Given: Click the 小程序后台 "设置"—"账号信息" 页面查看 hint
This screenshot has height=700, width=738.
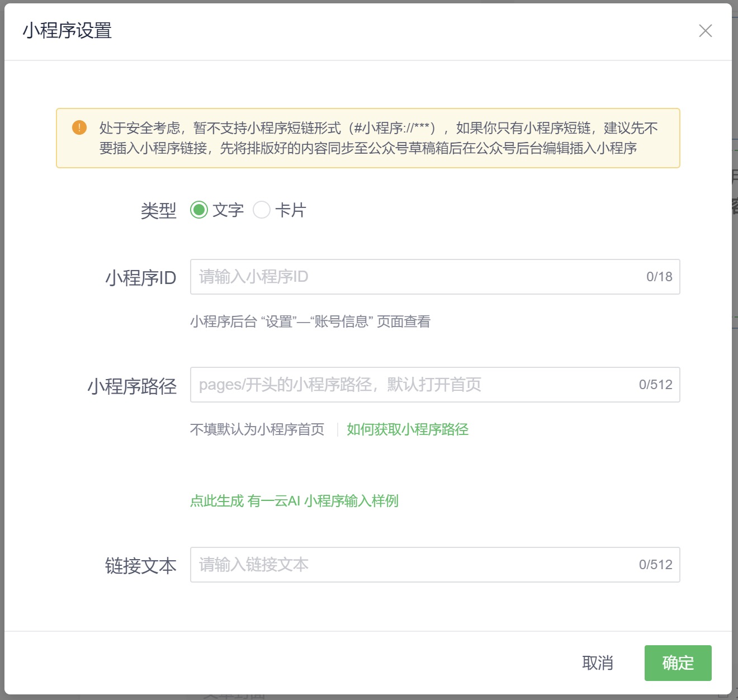Looking at the screenshot, I should pyautogui.click(x=310, y=321).
